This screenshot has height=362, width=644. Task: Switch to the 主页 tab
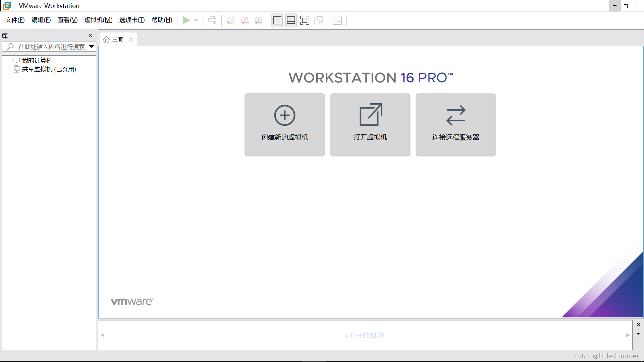pyautogui.click(x=117, y=40)
